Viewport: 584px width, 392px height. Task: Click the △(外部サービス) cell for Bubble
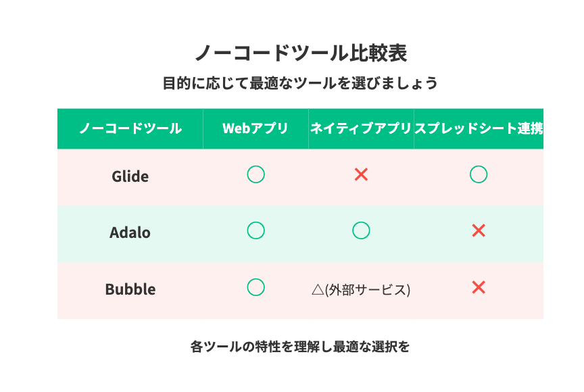pyautogui.click(x=361, y=290)
